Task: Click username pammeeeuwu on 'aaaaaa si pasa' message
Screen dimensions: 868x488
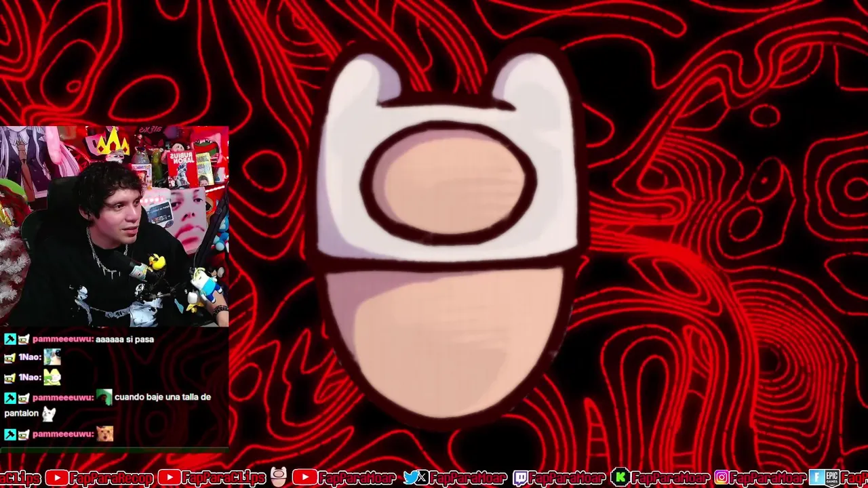Action: tap(62, 339)
